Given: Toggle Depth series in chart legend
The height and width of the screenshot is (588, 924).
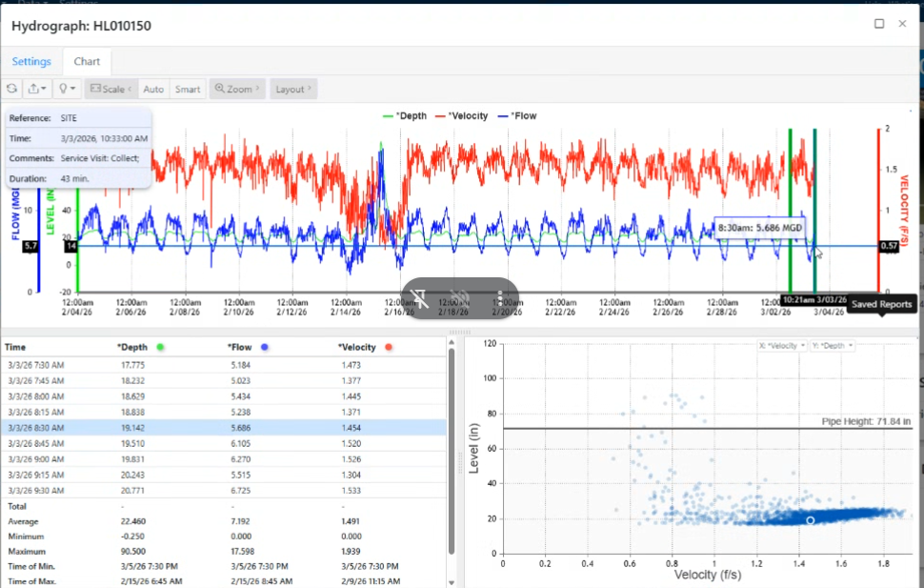Looking at the screenshot, I should point(405,116).
